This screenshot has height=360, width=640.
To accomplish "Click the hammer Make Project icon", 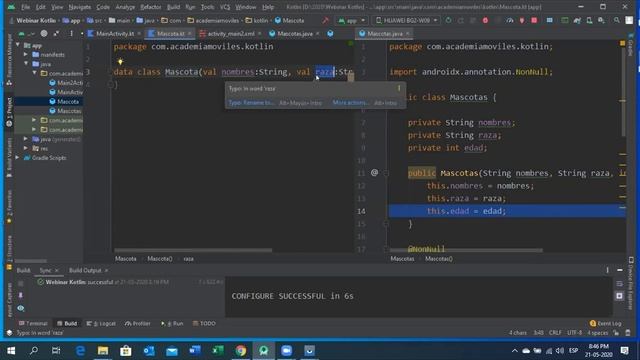I will coord(325,20).
